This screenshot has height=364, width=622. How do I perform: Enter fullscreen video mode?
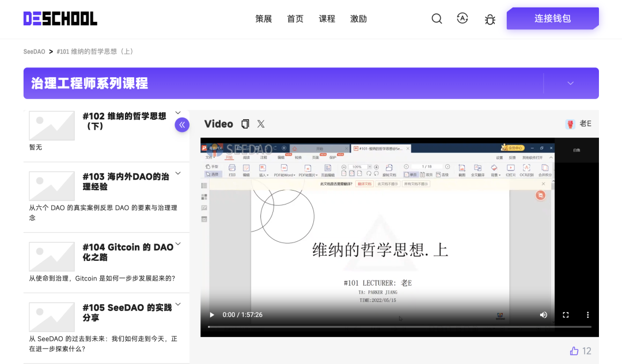click(566, 315)
